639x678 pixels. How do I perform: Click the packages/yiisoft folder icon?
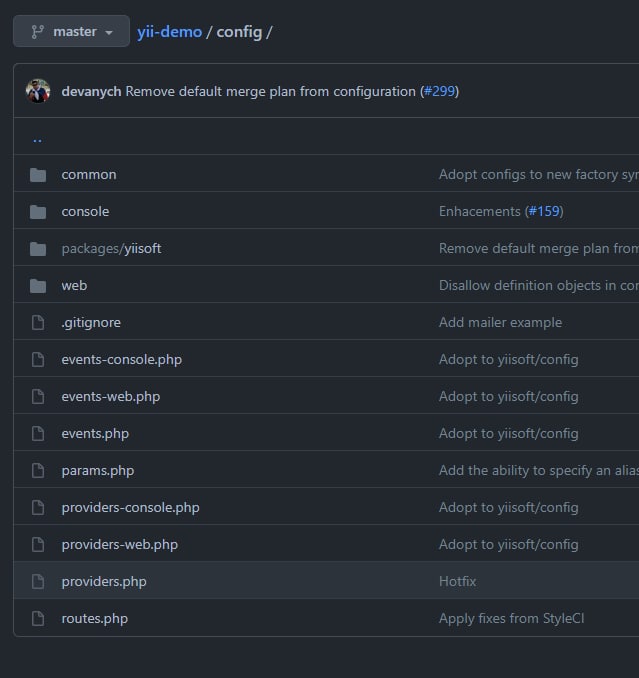point(38,249)
